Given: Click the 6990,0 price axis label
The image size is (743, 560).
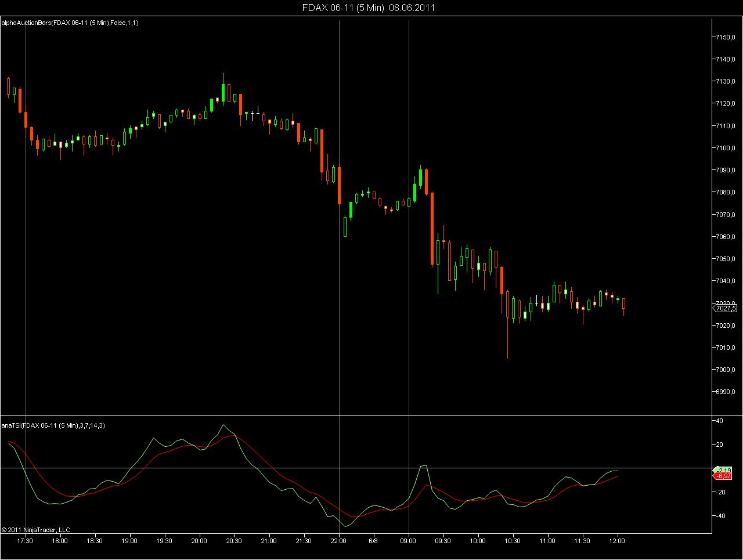Looking at the screenshot, I should [726, 392].
